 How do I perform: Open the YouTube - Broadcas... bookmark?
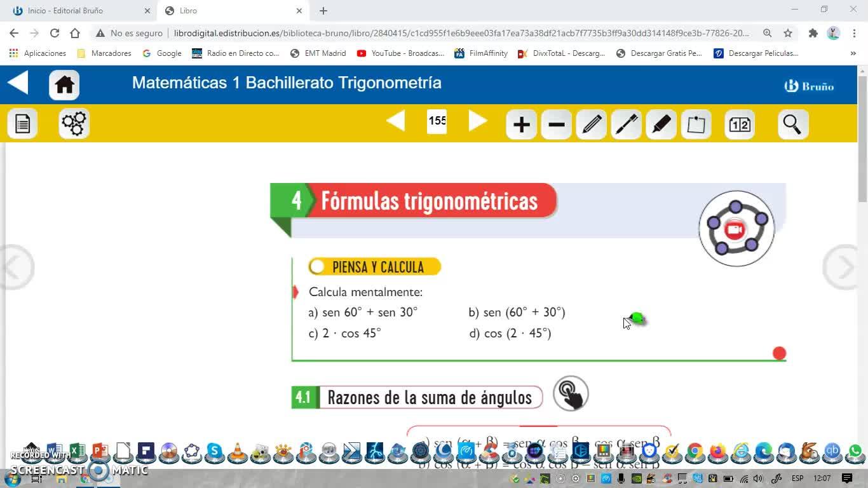click(x=400, y=53)
